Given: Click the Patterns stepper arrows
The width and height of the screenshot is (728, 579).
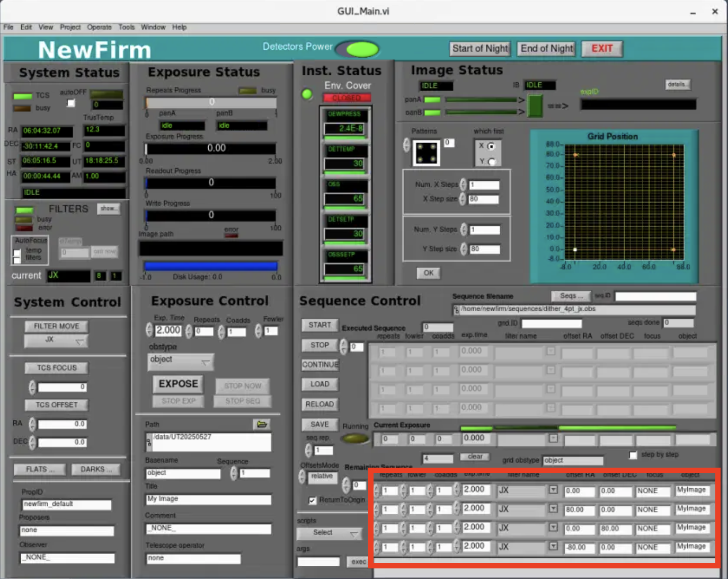Looking at the screenshot, I should tap(406, 145).
